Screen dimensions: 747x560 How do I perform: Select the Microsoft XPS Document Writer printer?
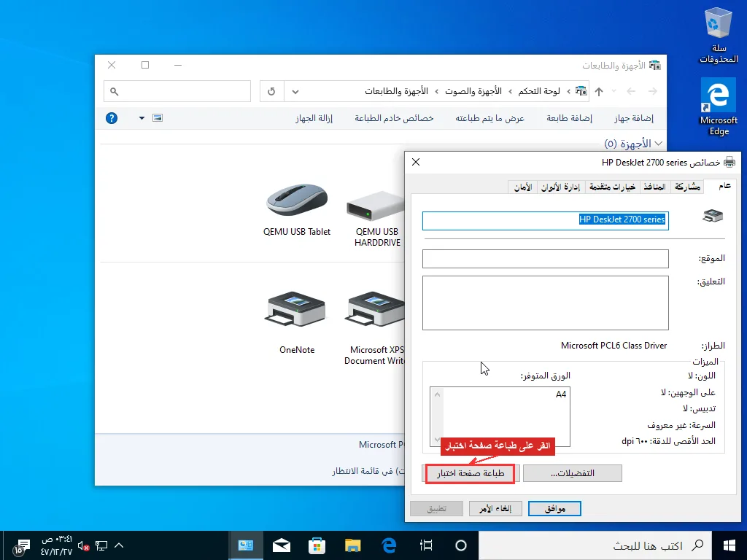(376, 329)
